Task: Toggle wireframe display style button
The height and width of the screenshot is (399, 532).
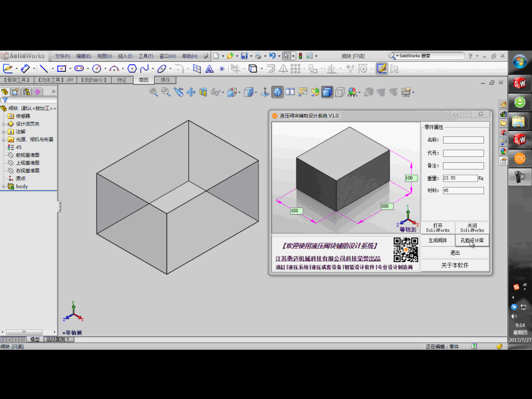Action: pyautogui.click(x=340, y=92)
